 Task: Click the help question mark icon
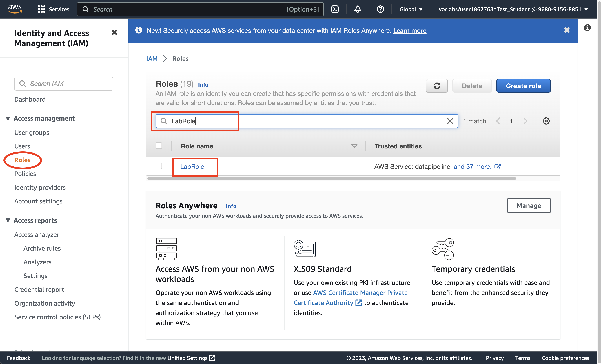pos(380,9)
